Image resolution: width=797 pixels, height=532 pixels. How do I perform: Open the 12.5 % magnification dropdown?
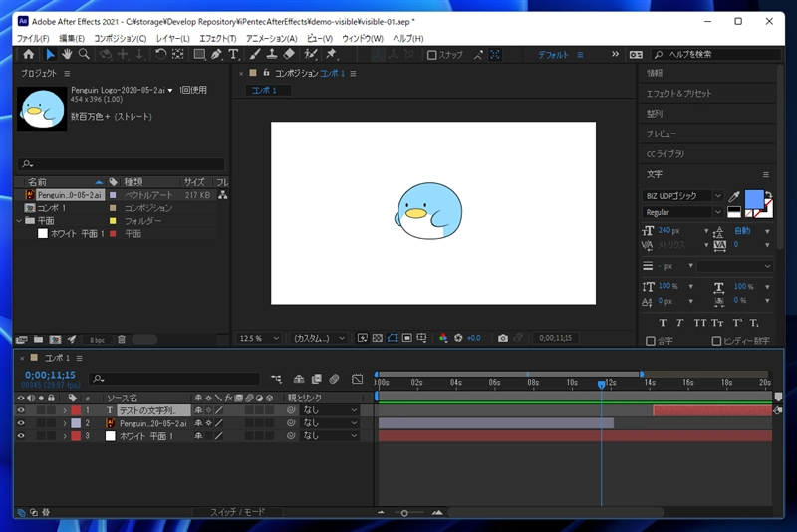(x=259, y=338)
